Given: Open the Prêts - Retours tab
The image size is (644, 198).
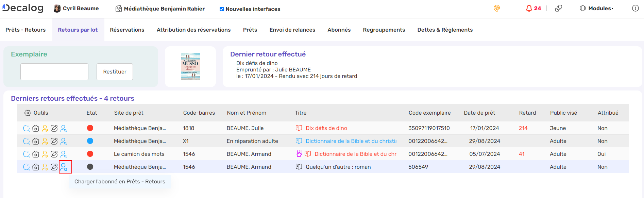Looking at the screenshot, I should pyautogui.click(x=26, y=30).
